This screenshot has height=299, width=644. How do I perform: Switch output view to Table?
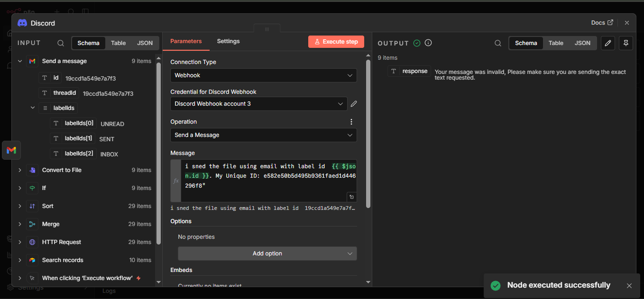tap(556, 43)
